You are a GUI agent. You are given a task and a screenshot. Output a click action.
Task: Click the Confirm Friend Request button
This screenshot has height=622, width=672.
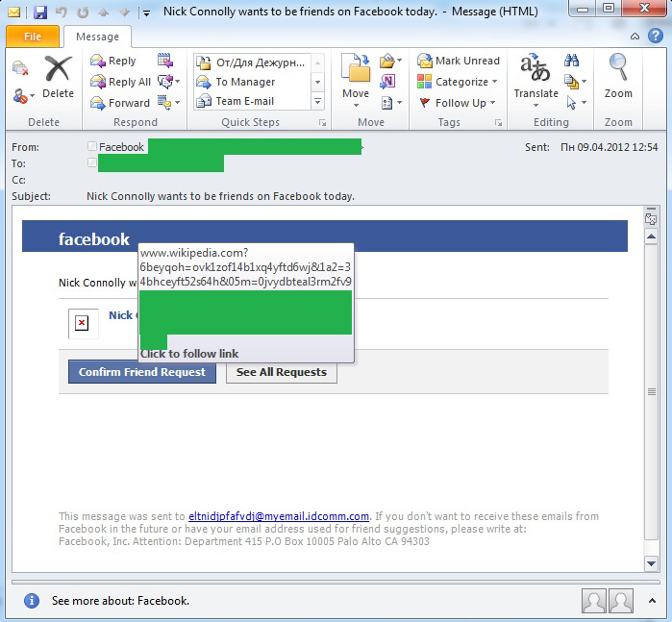coord(142,372)
